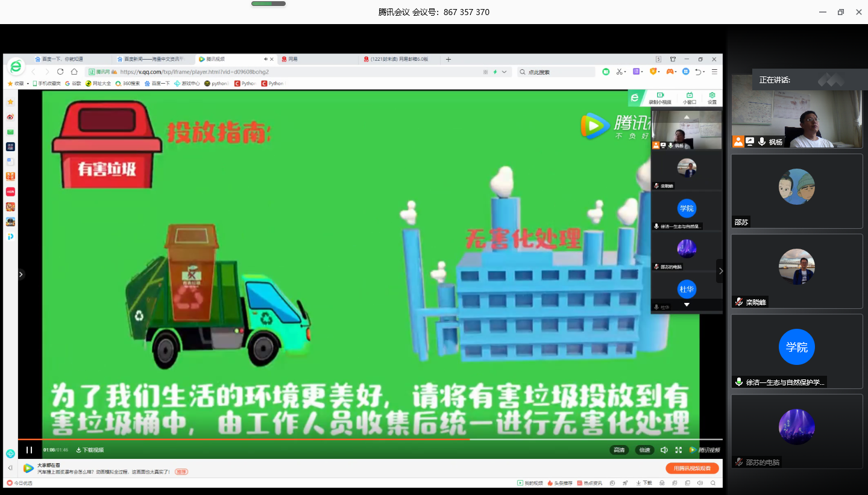Click the 录制小视频 record video icon
Image resolution: width=868 pixels, height=495 pixels.
click(659, 98)
